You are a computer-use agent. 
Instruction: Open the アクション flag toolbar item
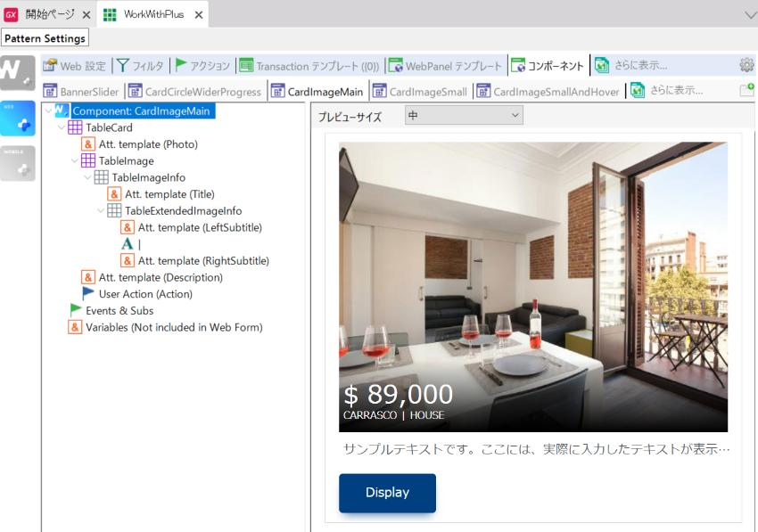point(202,66)
